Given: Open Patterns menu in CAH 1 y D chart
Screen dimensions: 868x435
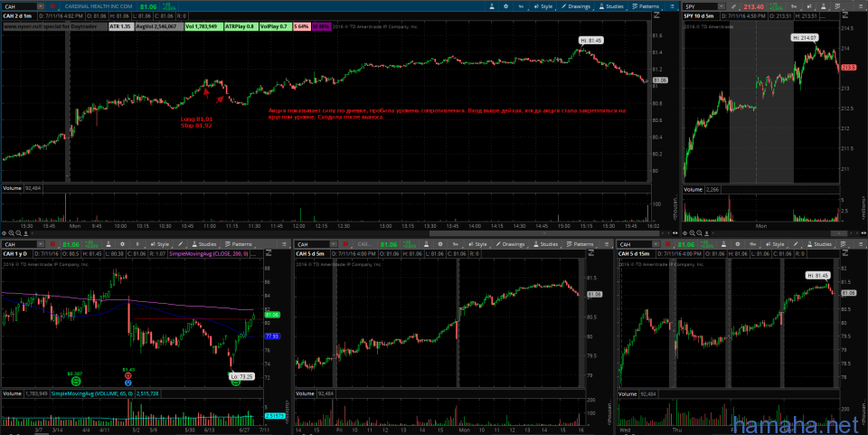Looking at the screenshot, I should tap(238, 244).
